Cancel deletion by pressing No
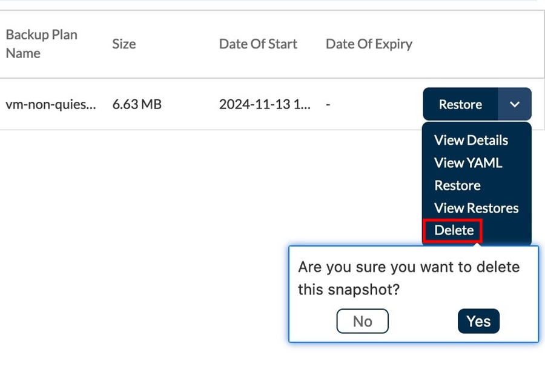The image size is (545, 392). (x=362, y=321)
